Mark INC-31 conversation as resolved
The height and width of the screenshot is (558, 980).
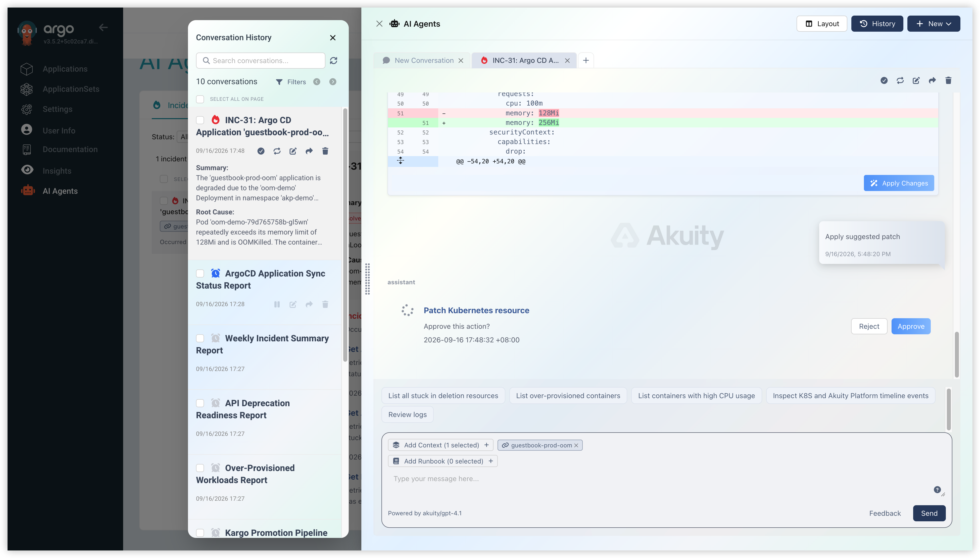[261, 151]
